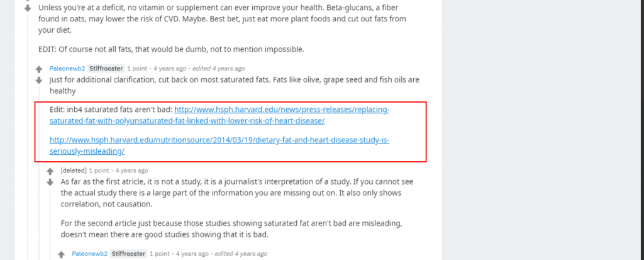Screen dimensions: 644x260
Task: Upvote Paleonewb2's 'additional clarification' comment
Action: [x=39, y=69]
